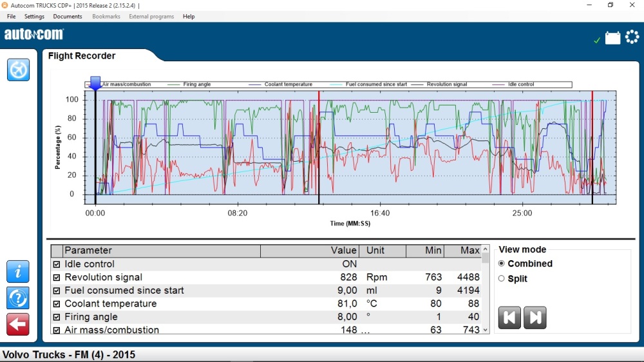The image size is (644, 362).
Task: Choose the Combined view mode option
Action: 502,263
